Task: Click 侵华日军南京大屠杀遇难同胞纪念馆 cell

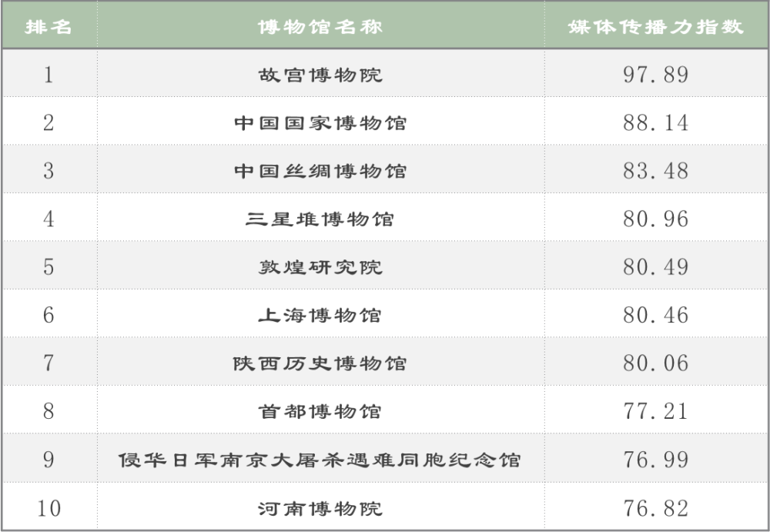Action: click(x=320, y=460)
